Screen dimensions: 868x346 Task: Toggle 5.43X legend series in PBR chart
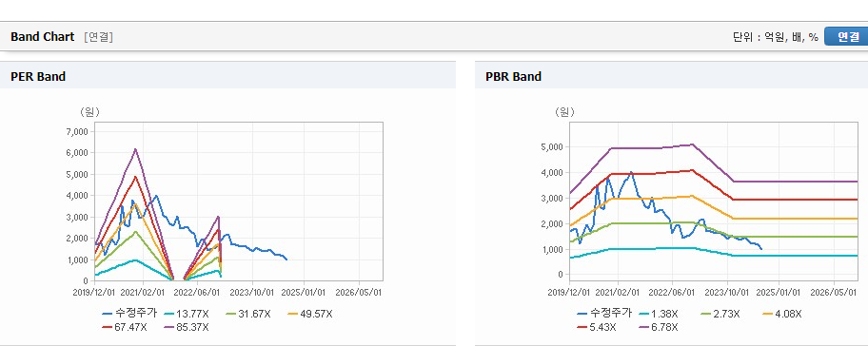tap(596, 327)
